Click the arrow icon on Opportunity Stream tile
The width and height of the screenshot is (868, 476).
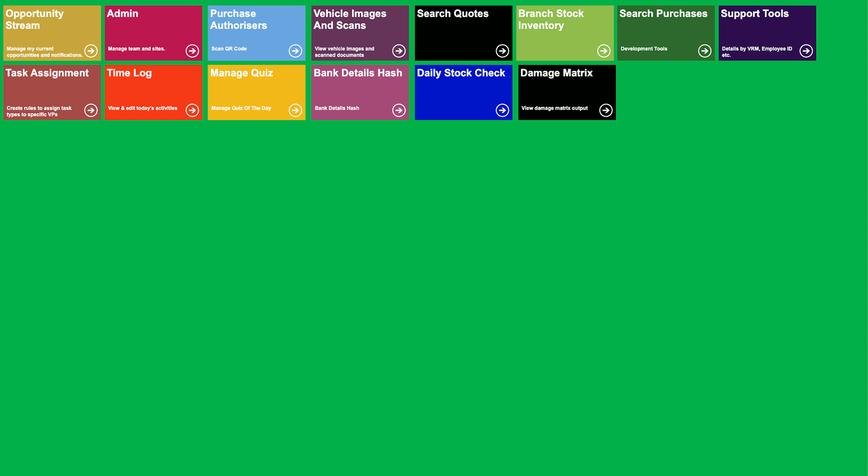91,51
